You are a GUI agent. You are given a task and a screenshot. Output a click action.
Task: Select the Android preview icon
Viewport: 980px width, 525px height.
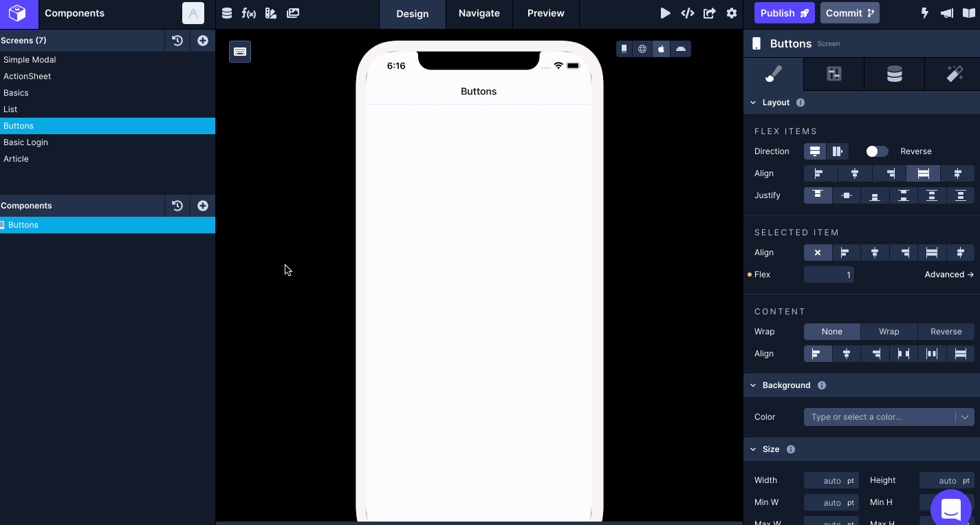pyautogui.click(x=681, y=49)
